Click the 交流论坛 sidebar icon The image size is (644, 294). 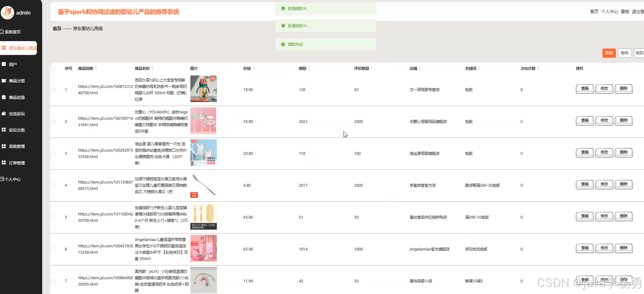(4, 113)
